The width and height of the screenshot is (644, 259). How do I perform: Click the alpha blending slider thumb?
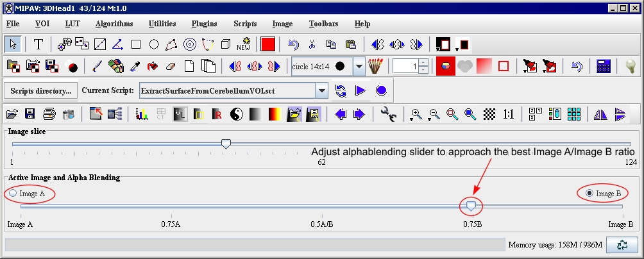pos(471,206)
